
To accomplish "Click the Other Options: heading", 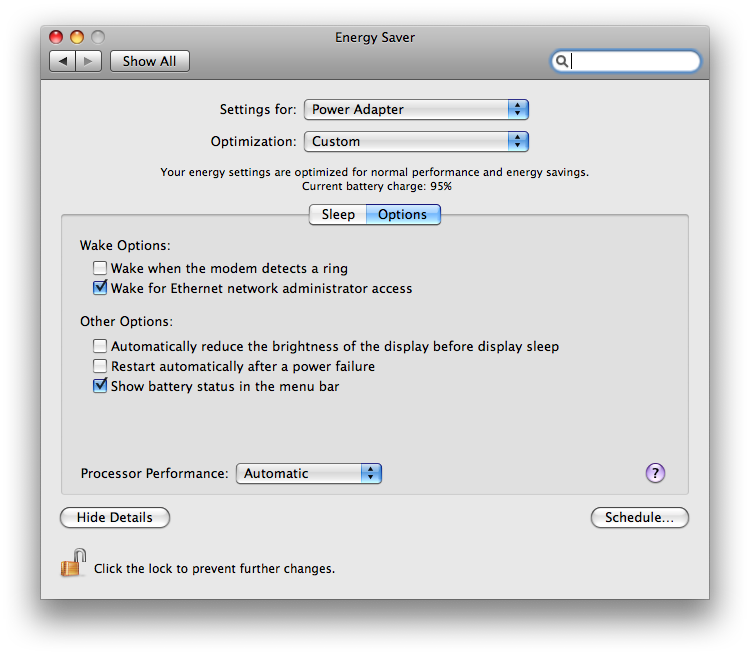I will (126, 321).
